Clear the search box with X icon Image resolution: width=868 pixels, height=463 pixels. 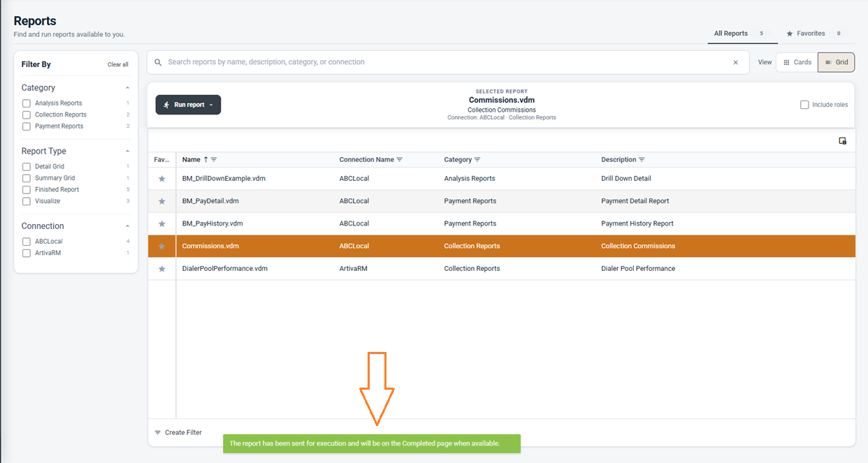pyautogui.click(x=735, y=62)
